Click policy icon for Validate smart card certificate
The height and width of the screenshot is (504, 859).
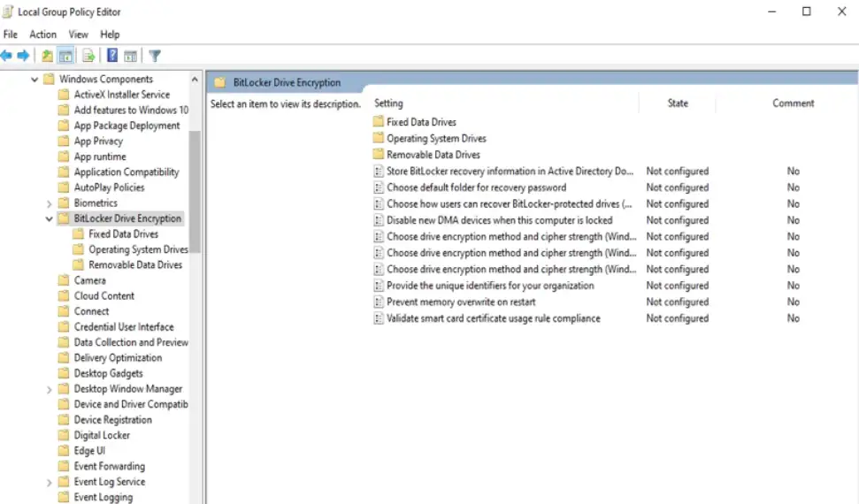click(378, 318)
